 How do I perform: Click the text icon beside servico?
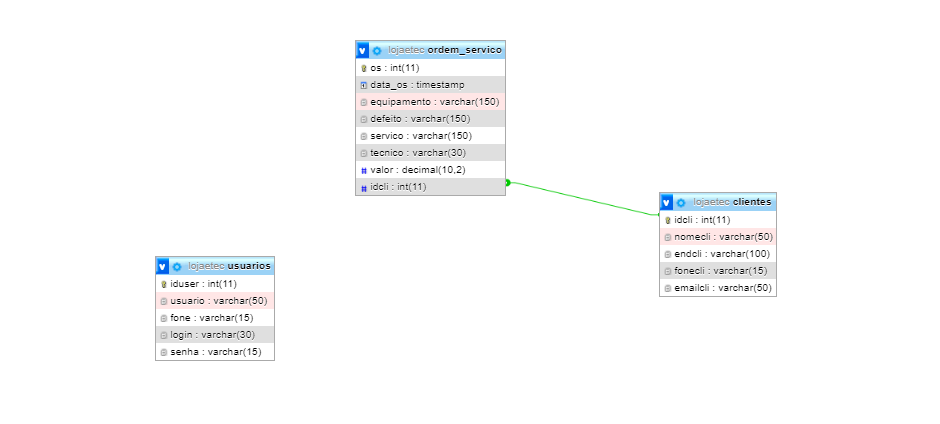(x=364, y=136)
